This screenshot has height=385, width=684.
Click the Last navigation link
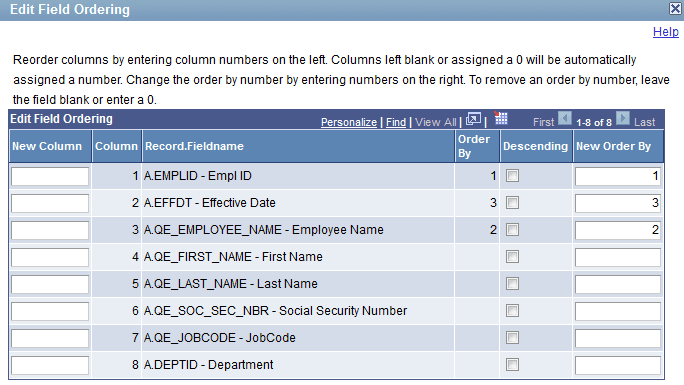click(645, 123)
